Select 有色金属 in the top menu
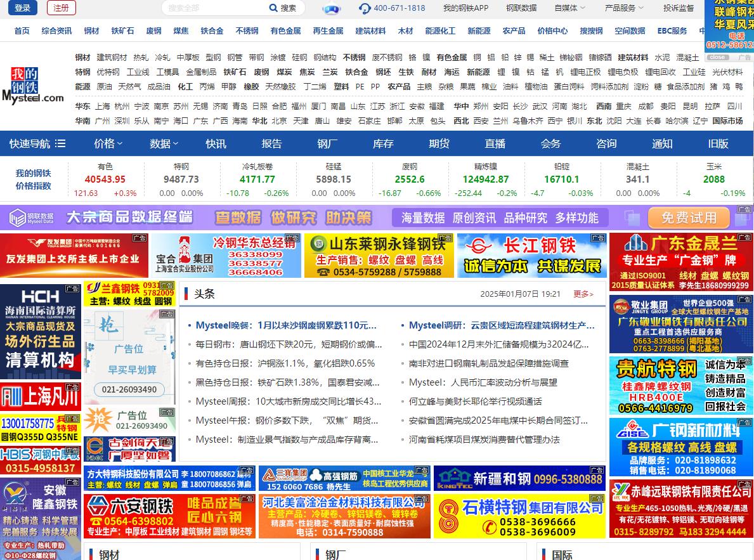The height and width of the screenshot is (560, 754). point(285,31)
